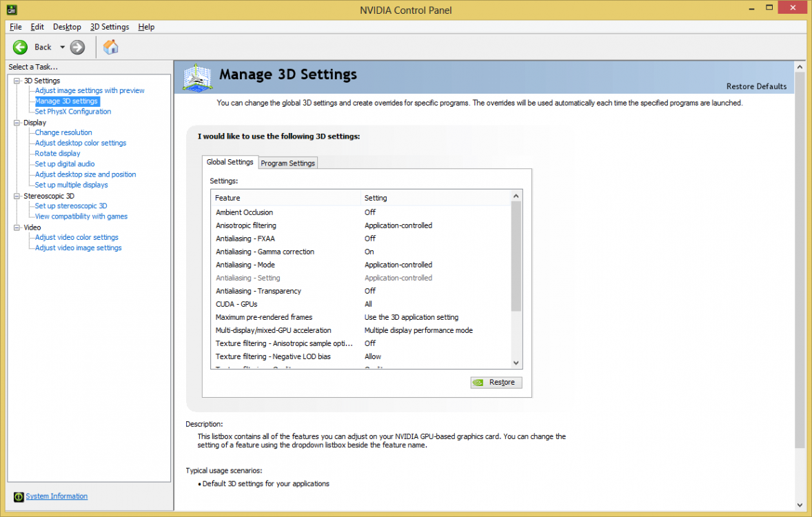Screen dimensions: 812x517
Task: Open Adjust video image settings
Action: point(78,247)
